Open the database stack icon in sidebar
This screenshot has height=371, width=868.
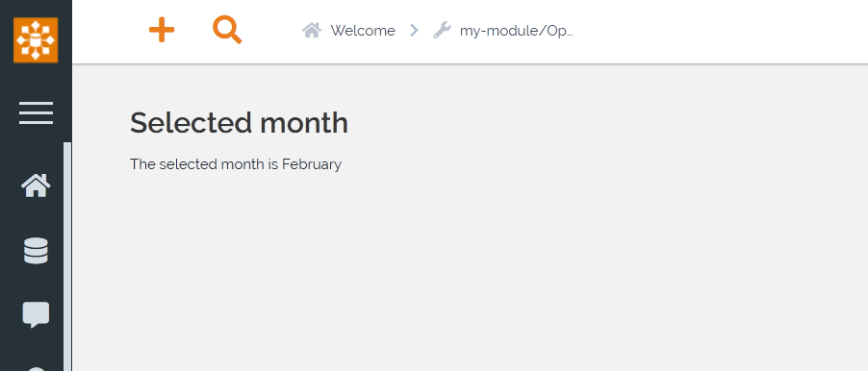tap(36, 251)
